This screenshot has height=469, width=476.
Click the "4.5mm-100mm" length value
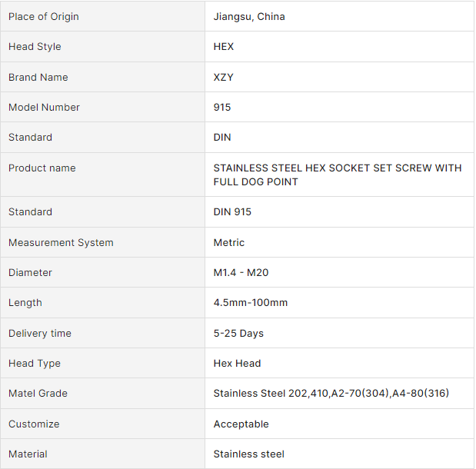click(x=251, y=302)
